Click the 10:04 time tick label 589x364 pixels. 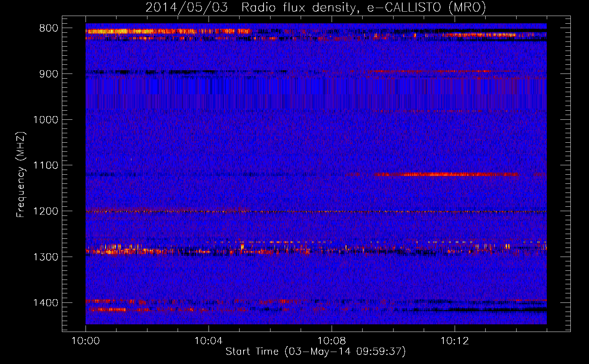point(209,341)
